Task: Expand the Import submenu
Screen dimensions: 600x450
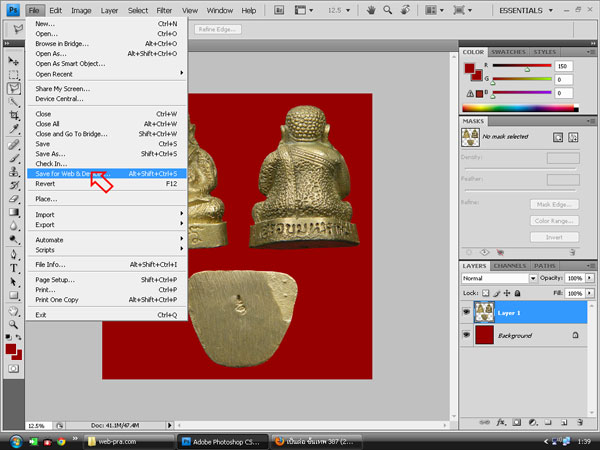Action: click(106, 215)
